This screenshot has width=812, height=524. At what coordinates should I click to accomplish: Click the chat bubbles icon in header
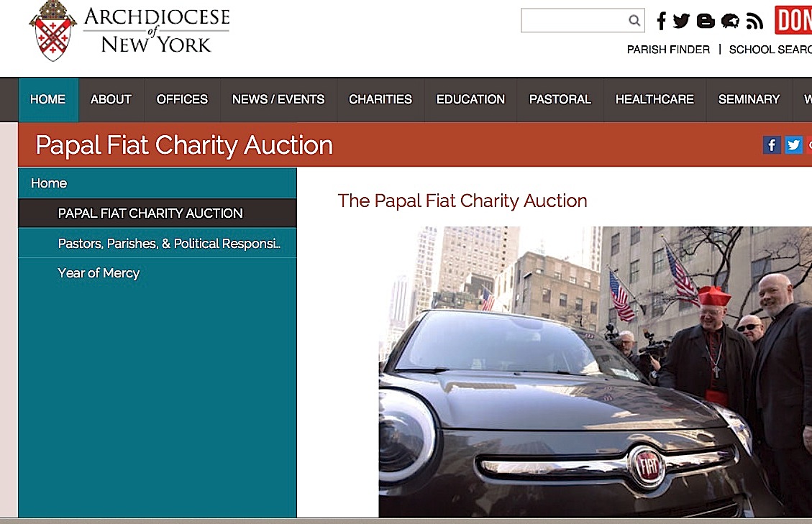(730, 22)
